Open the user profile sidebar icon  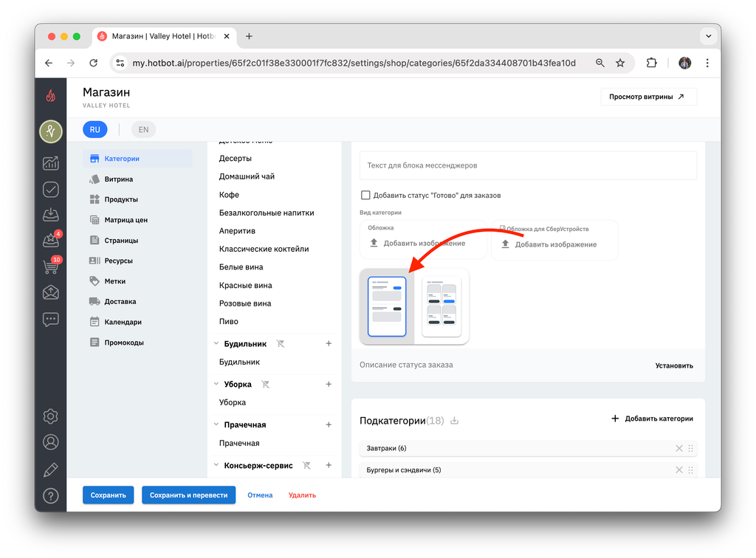[51, 442]
